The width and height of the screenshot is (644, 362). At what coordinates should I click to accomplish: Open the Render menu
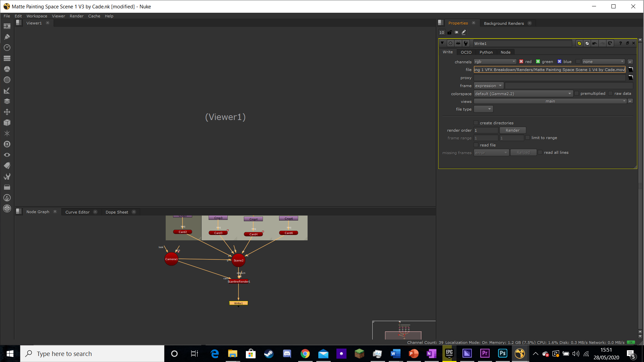pyautogui.click(x=76, y=16)
